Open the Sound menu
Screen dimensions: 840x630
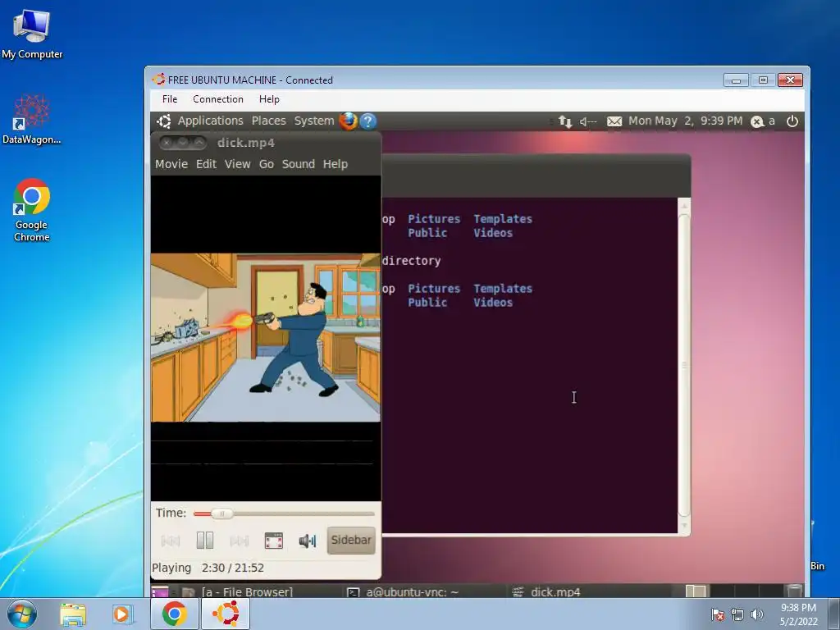tap(299, 164)
